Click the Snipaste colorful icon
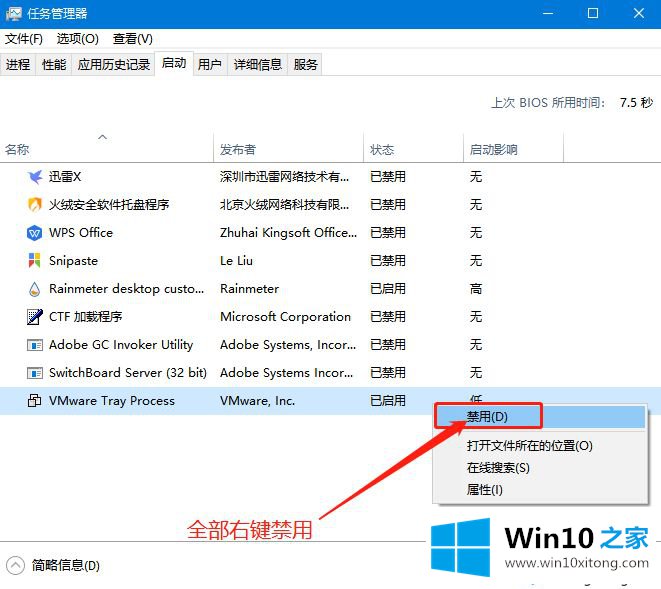 pyautogui.click(x=35, y=261)
